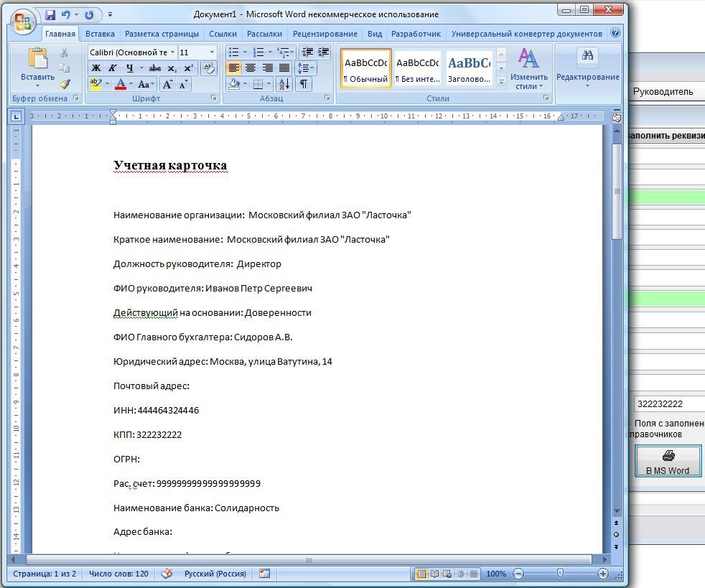Click Страница: 1 из 2 indicator
Image resolution: width=705 pixels, height=588 pixels.
tap(44, 574)
